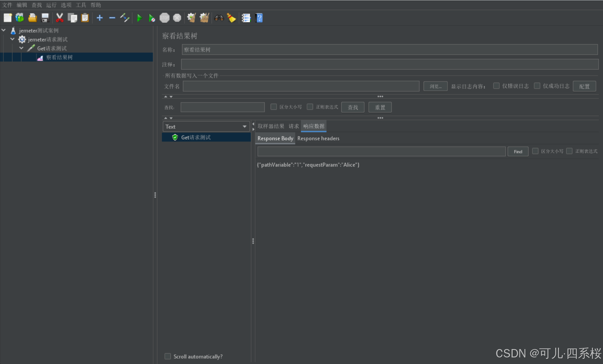The height and width of the screenshot is (364, 603).
Task: Open the Text renderer dropdown
Action: coord(206,126)
